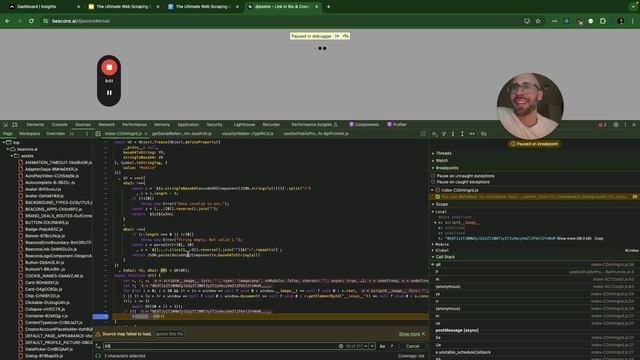Open a new browser tab

pyautogui.click(x=329, y=7)
